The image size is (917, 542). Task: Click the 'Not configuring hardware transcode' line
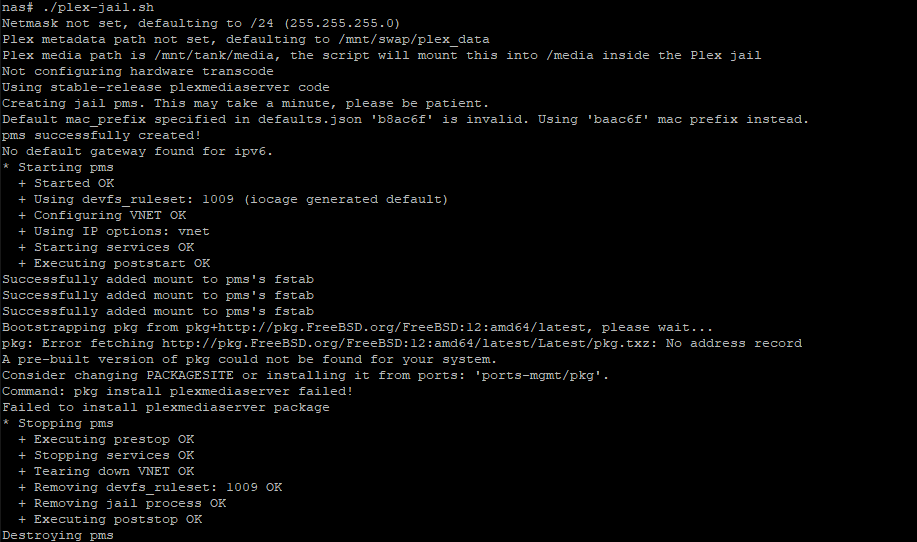pos(137,71)
